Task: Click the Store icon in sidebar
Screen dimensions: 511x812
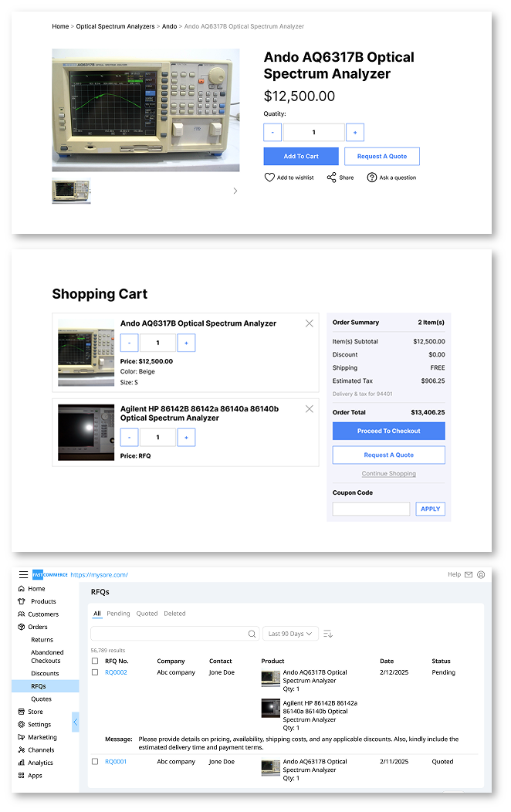Action: [21, 712]
